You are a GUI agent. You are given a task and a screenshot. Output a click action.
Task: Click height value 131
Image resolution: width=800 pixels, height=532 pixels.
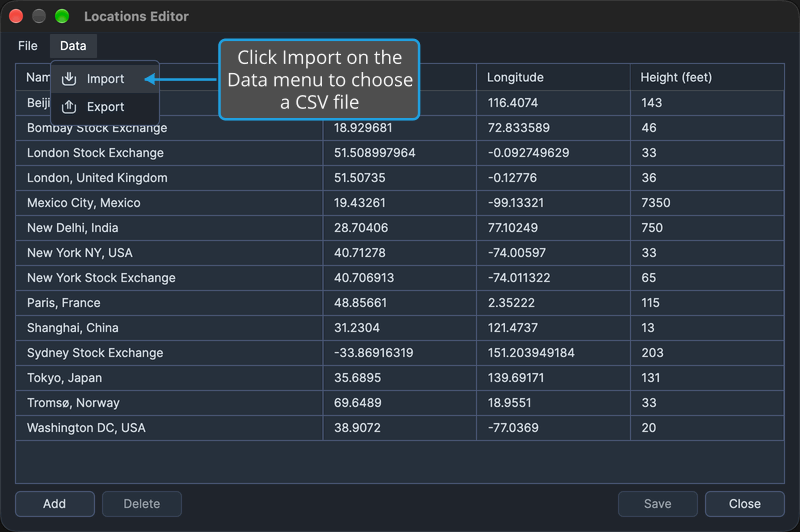click(x=651, y=378)
